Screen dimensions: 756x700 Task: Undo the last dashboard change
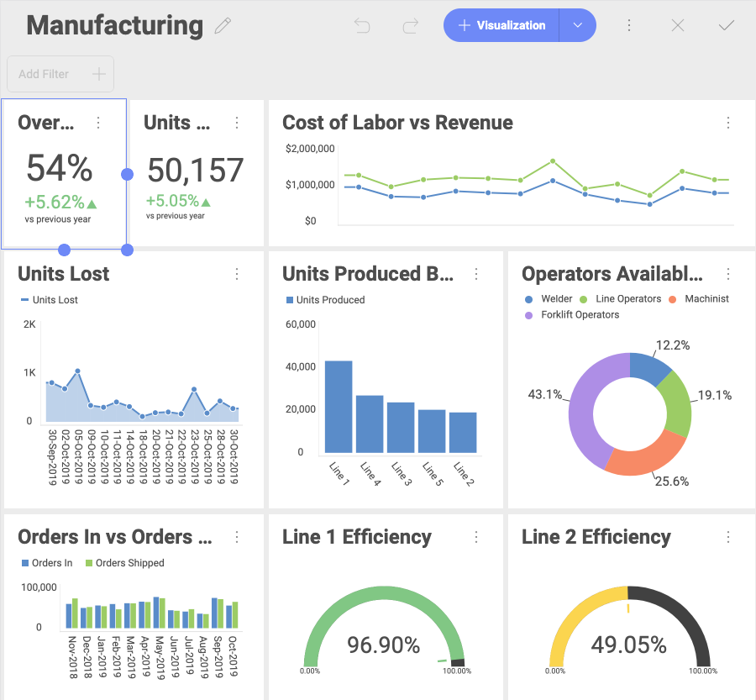[362, 26]
